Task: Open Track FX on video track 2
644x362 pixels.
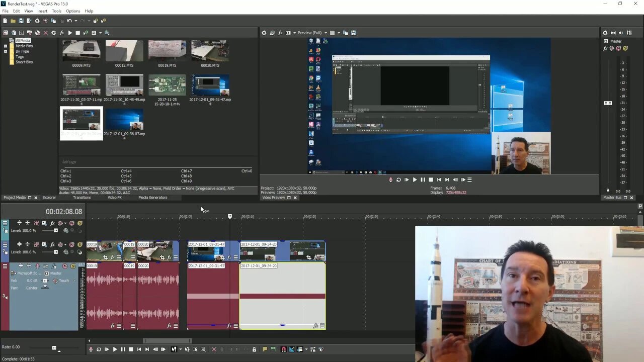Action: (x=52, y=245)
